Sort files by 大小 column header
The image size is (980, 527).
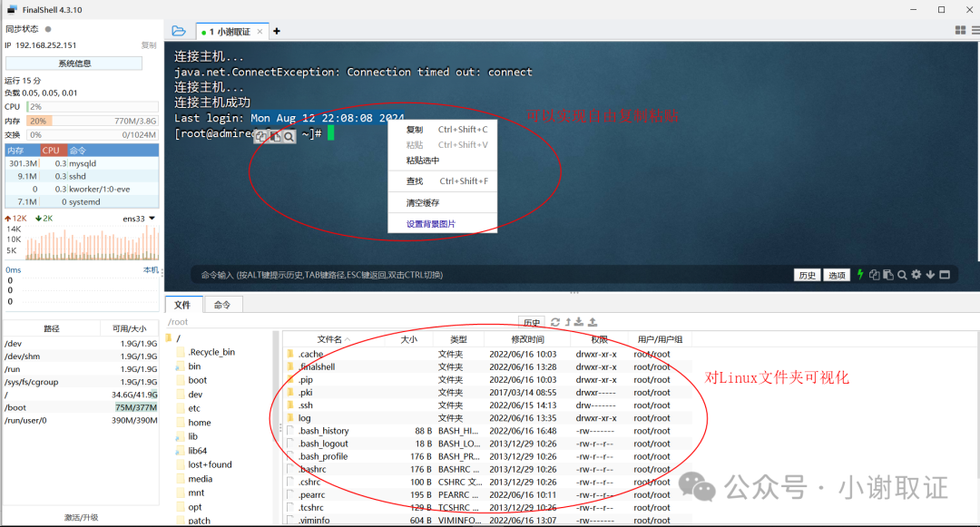(408, 339)
